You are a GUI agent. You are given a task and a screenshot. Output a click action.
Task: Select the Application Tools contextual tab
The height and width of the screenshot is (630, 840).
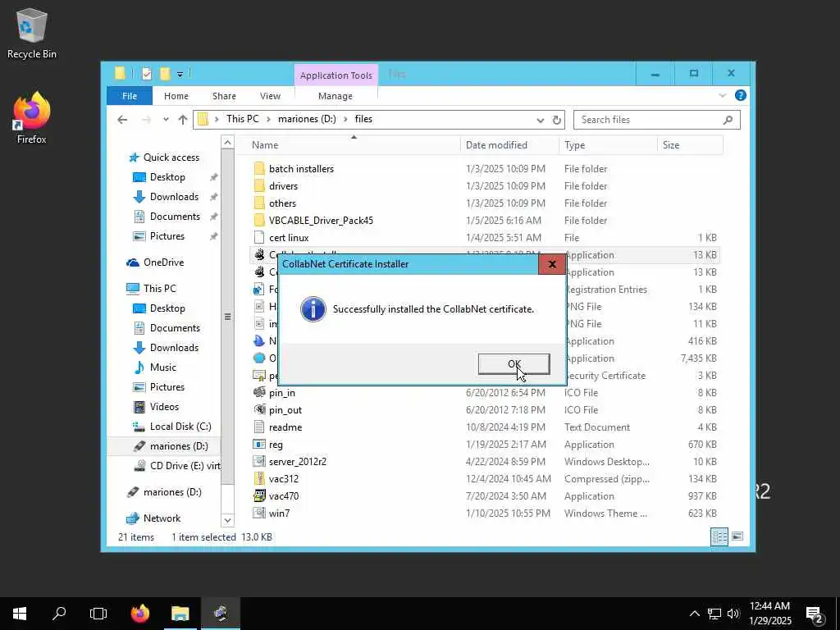(x=336, y=75)
